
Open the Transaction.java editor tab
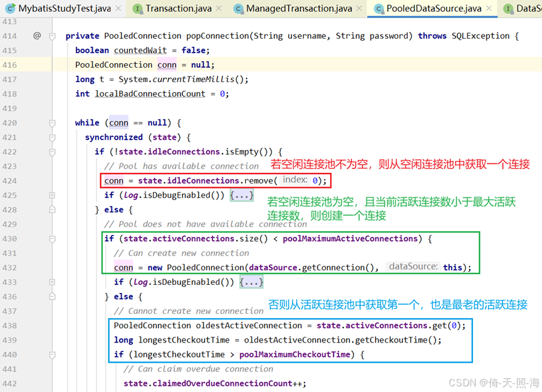point(179,8)
